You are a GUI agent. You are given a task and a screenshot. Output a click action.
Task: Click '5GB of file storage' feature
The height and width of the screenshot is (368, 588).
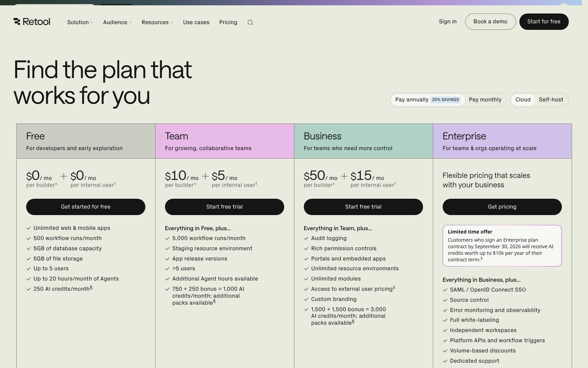[x=58, y=259]
